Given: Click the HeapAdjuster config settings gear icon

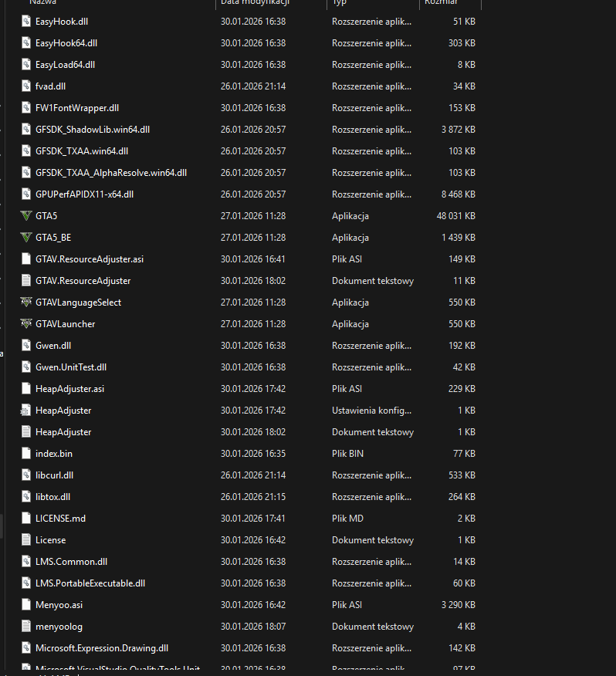Looking at the screenshot, I should pyautogui.click(x=26, y=410).
